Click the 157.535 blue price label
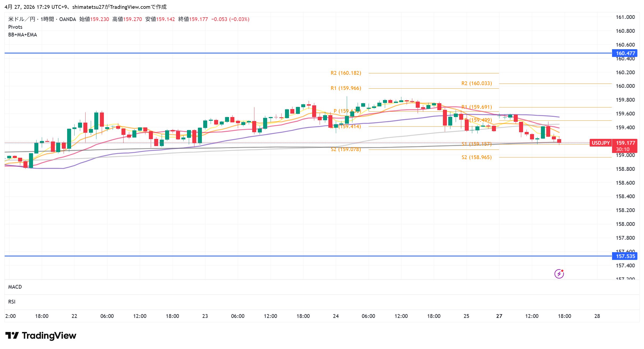Image resolution: width=644 pixels, height=349 pixels. 625,256
